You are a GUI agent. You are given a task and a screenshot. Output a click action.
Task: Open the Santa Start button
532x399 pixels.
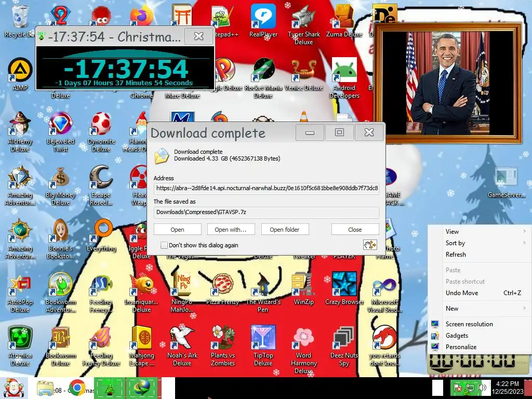[13, 388]
